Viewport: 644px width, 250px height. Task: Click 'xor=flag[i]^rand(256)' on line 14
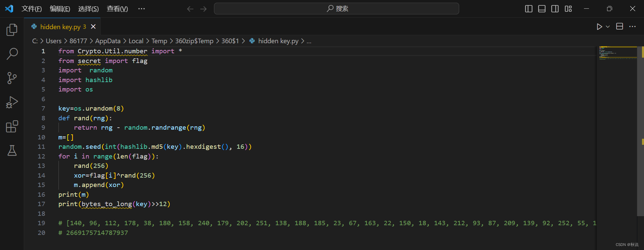point(114,176)
